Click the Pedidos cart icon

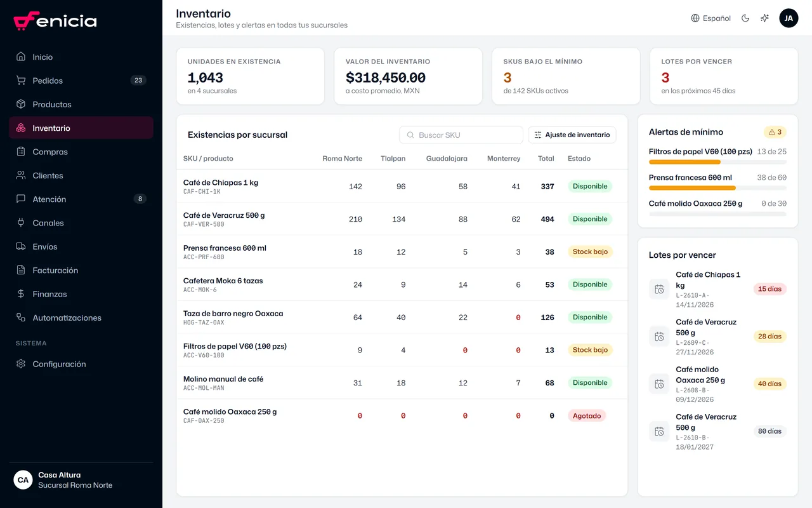click(x=21, y=81)
